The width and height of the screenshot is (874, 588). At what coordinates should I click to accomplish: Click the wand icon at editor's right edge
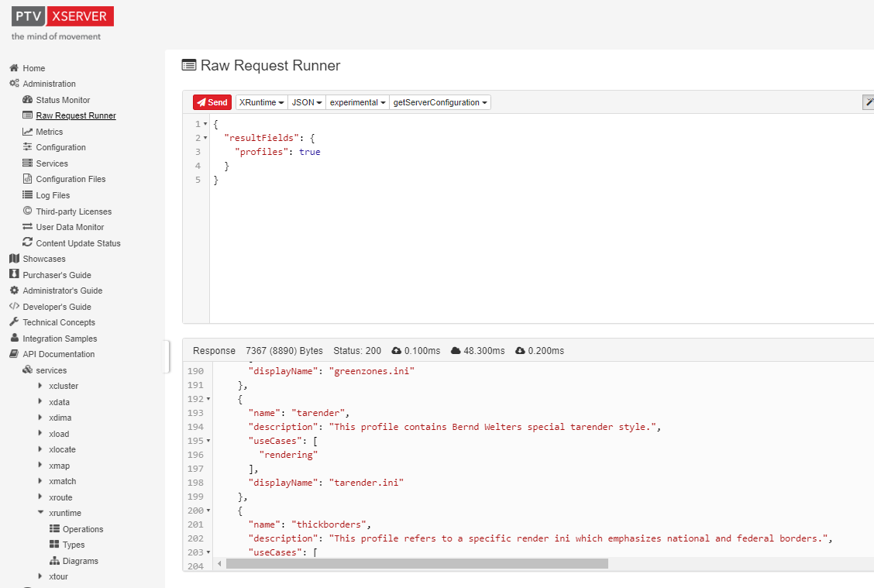(x=869, y=102)
